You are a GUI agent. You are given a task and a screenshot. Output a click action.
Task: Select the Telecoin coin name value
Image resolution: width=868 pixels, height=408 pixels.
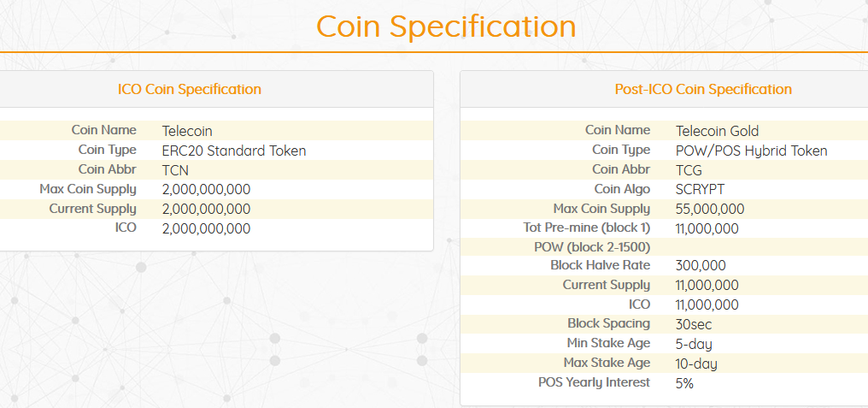pyautogui.click(x=187, y=131)
